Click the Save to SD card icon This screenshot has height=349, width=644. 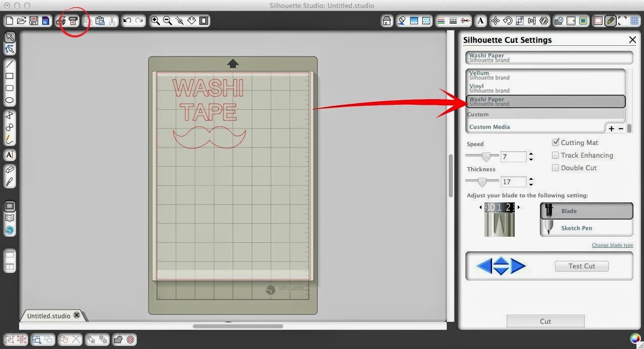point(45,21)
